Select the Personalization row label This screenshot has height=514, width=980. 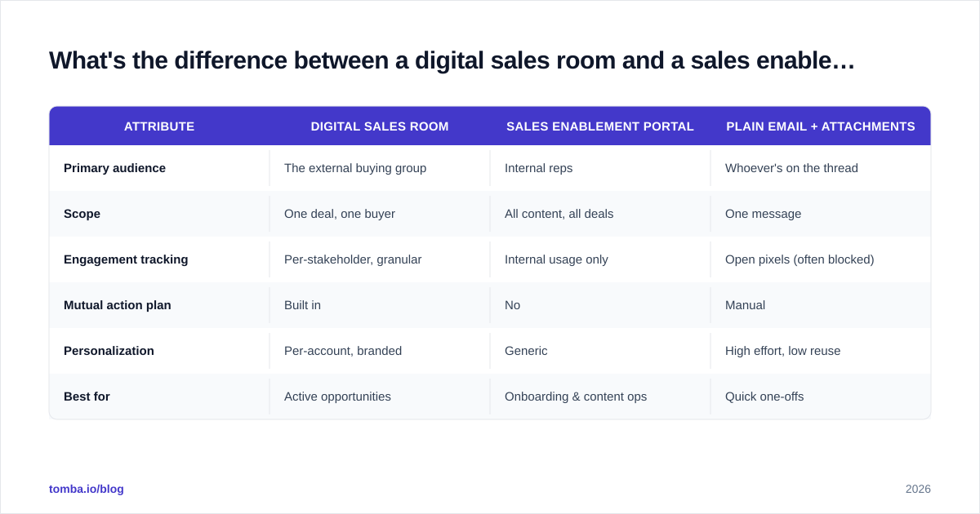click(x=109, y=351)
